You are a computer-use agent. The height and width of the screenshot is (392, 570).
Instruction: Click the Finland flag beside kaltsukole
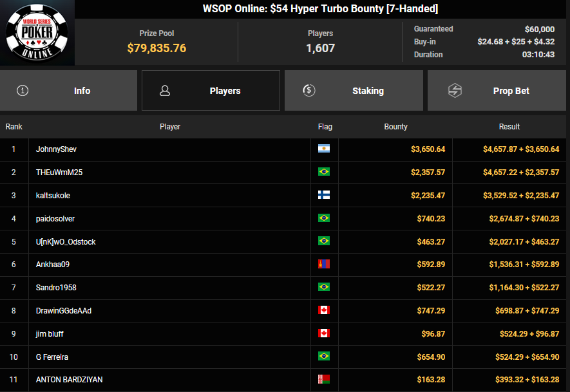click(324, 196)
